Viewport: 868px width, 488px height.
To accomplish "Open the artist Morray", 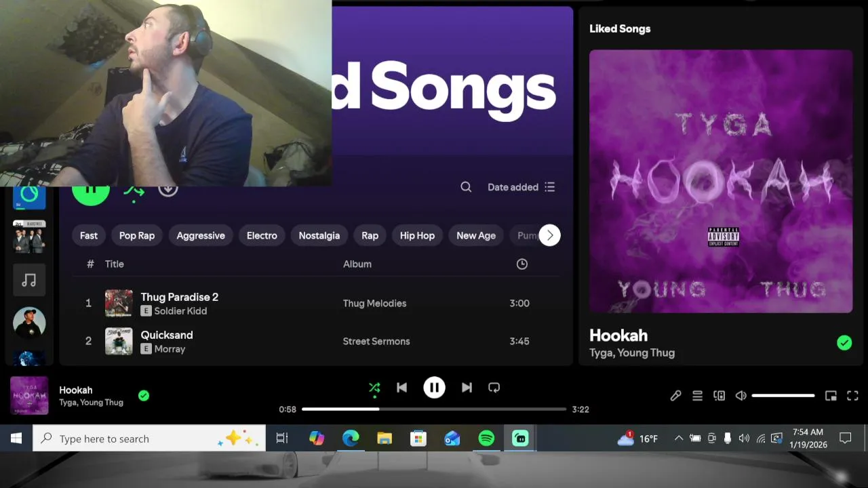I will [x=170, y=349].
